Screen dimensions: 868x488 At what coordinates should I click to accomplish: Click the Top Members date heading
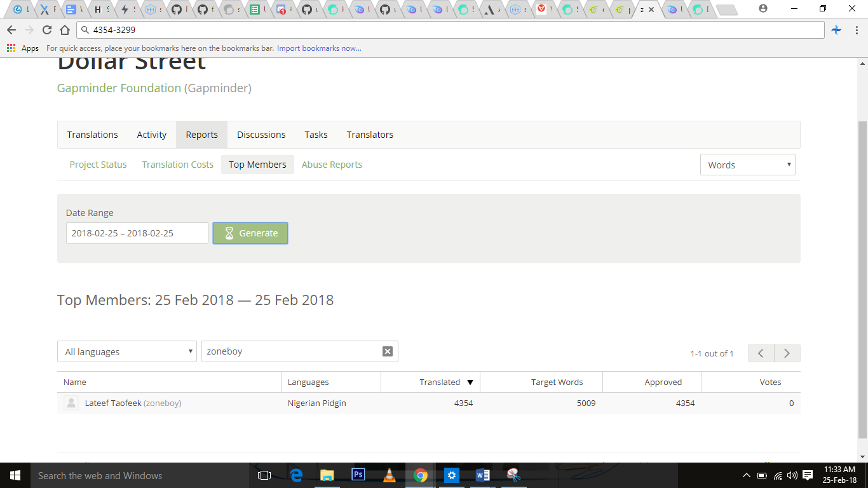point(195,300)
